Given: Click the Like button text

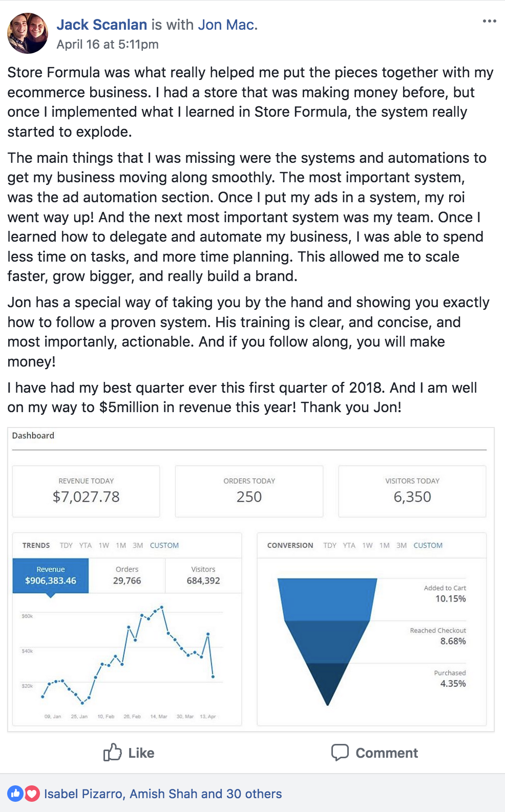Looking at the screenshot, I should coord(141,753).
